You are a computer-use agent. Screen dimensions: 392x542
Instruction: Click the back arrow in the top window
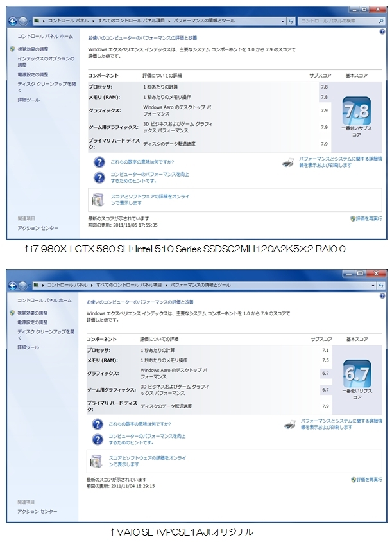click(x=13, y=21)
